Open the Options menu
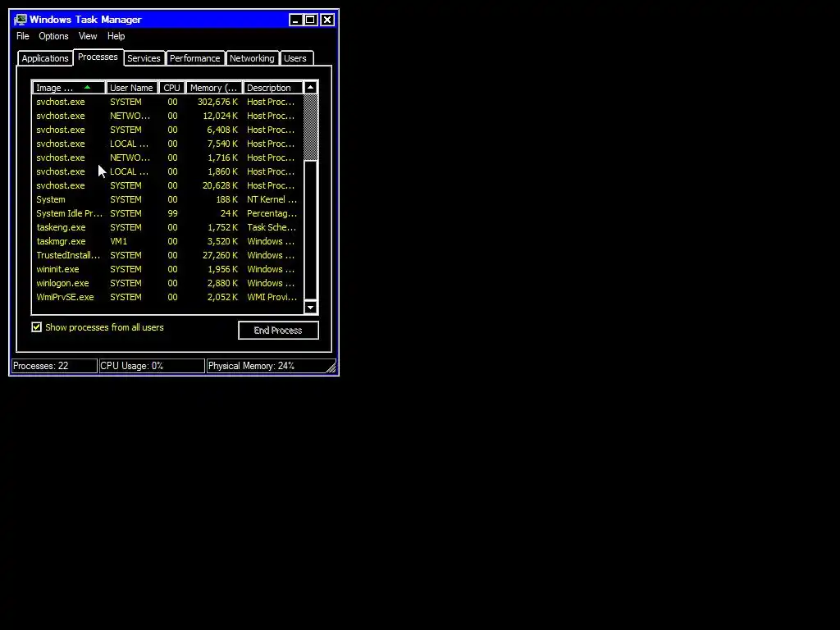 tap(53, 36)
